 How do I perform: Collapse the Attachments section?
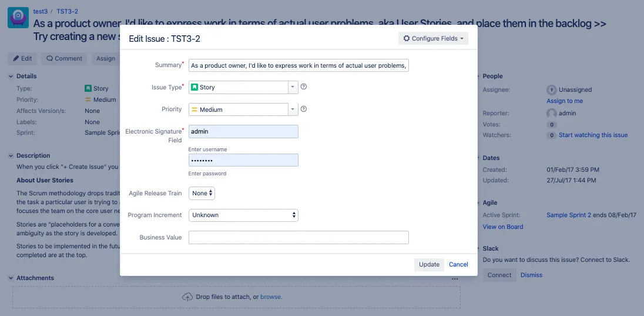(11, 278)
